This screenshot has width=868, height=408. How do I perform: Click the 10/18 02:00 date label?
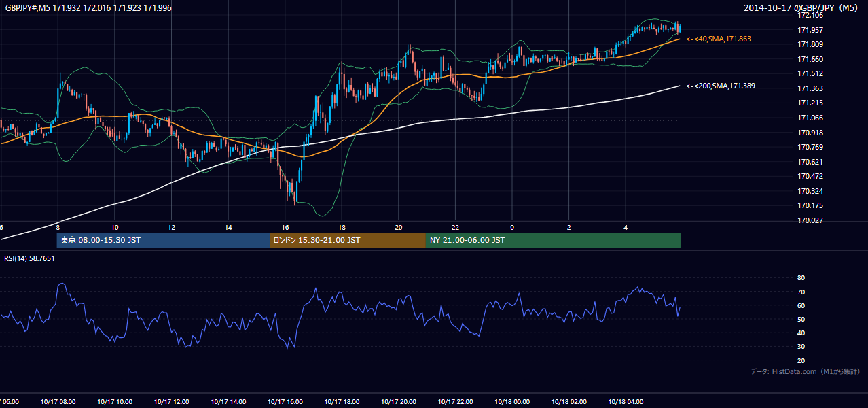coord(569,402)
